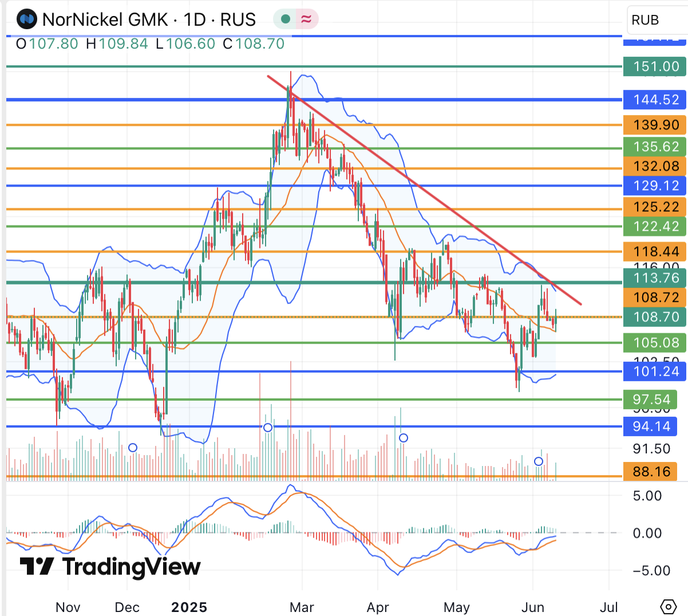Click the NorNickel symbol logo icon
Image resolution: width=688 pixels, height=616 pixels.
26,19
